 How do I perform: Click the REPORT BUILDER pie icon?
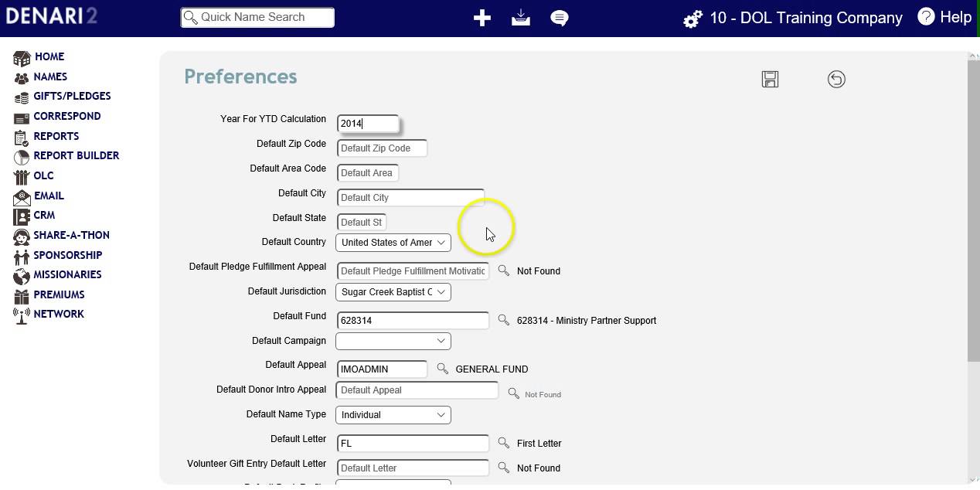coord(22,157)
